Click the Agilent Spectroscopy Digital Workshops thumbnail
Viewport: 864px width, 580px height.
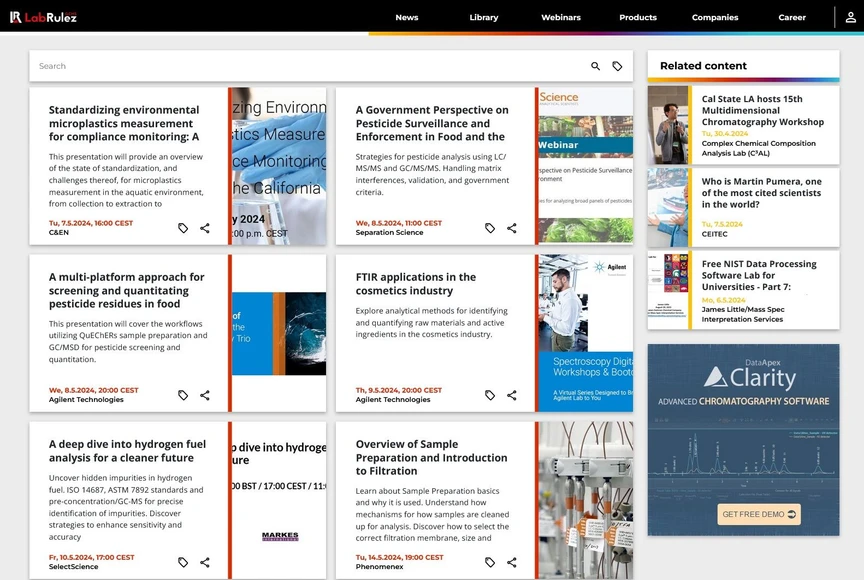tap(586, 333)
